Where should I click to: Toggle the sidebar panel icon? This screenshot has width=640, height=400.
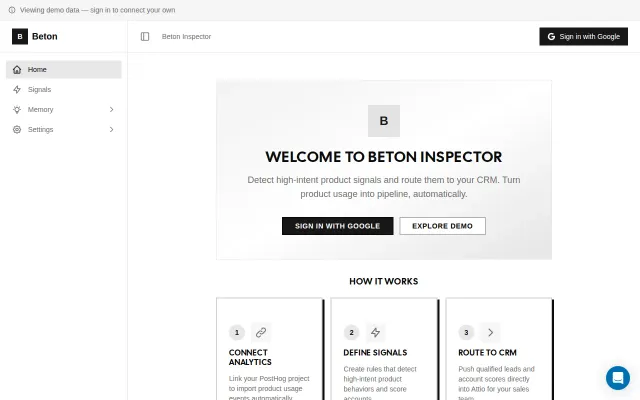point(145,36)
